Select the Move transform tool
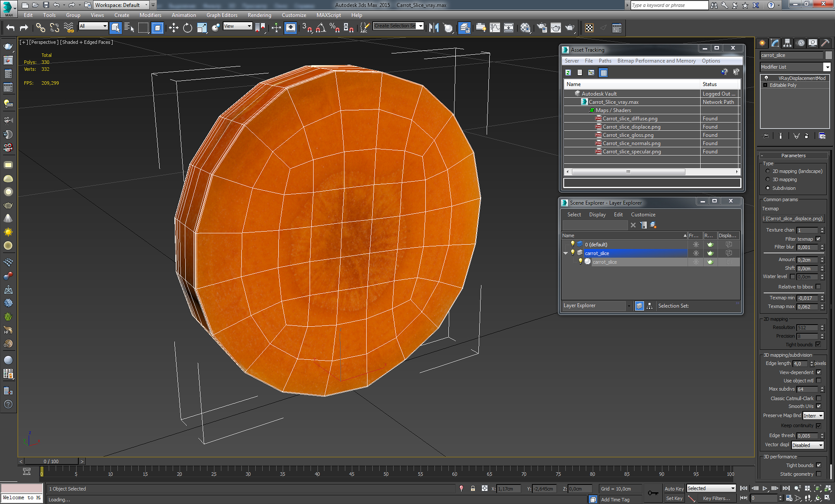This screenshot has width=835, height=504. click(174, 28)
